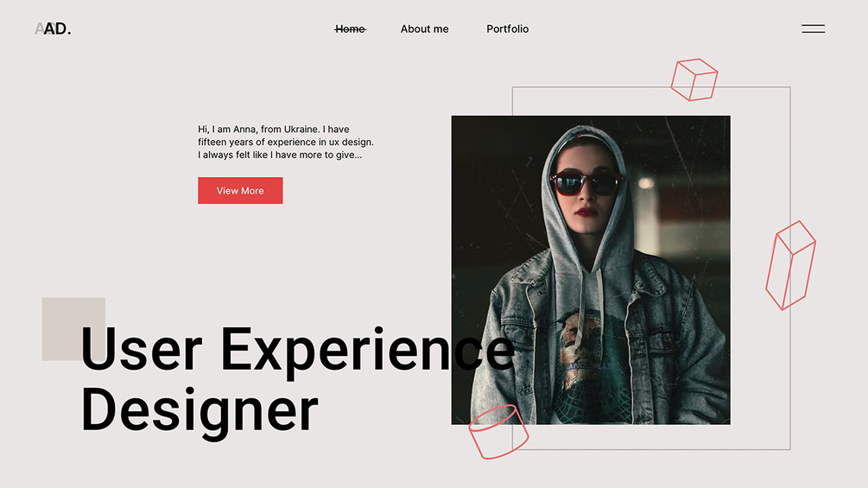
Task: Select the portrait photo of the woman
Action: [x=591, y=270]
